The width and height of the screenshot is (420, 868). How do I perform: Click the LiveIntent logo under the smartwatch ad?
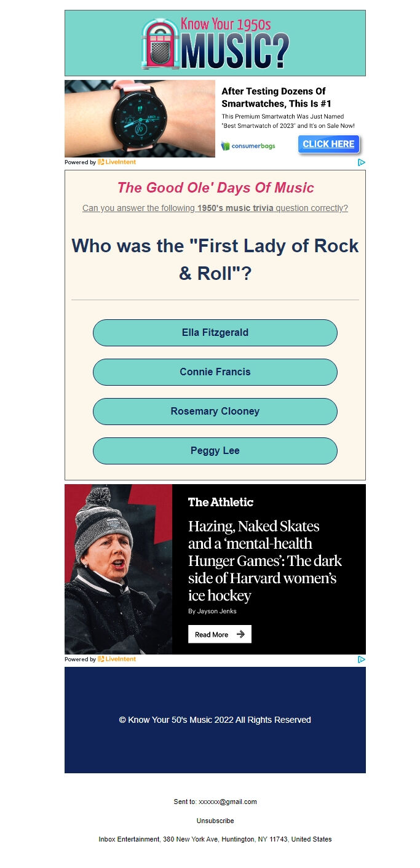click(117, 162)
